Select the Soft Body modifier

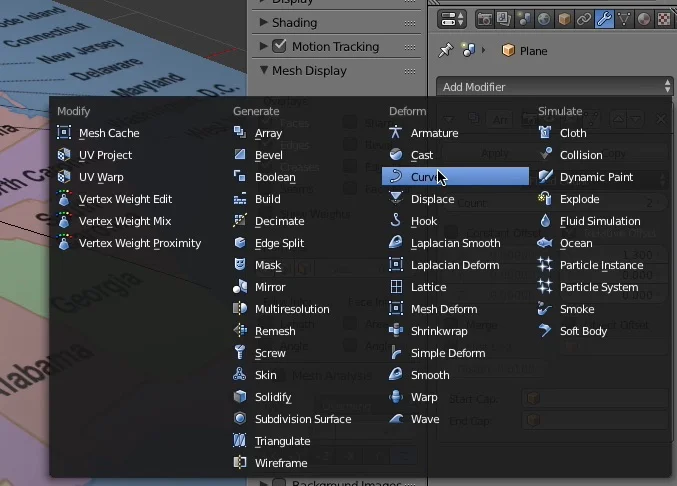pyautogui.click(x=583, y=331)
